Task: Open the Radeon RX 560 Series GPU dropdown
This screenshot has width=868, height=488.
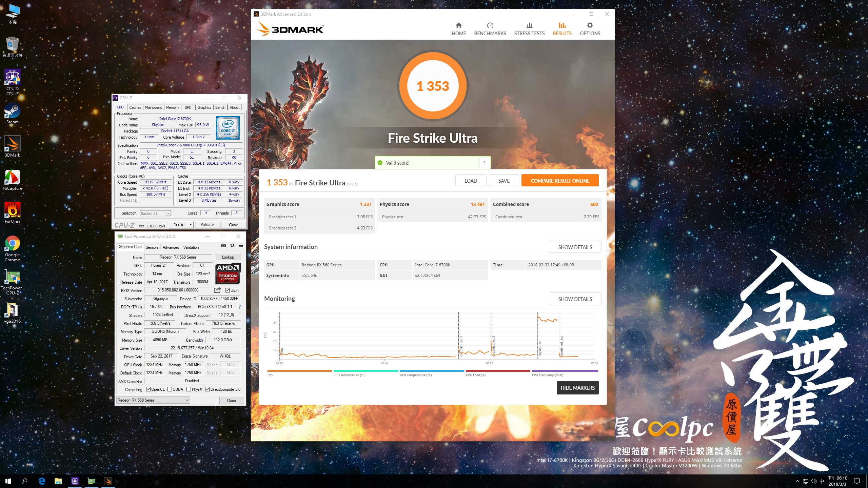Action: [x=153, y=400]
